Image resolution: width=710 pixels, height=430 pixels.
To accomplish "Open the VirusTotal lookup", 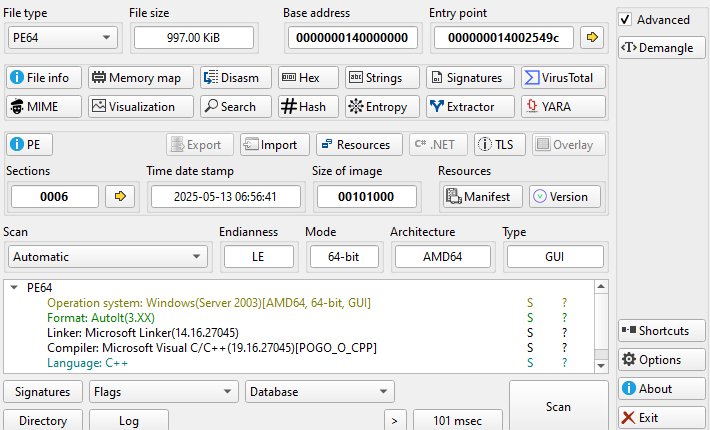I will (x=563, y=78).
